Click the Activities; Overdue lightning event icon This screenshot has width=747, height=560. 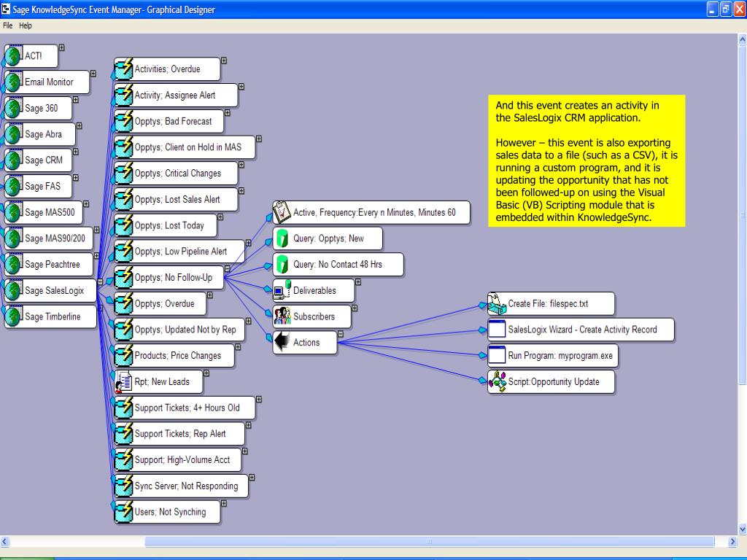[x=124, y=69]
